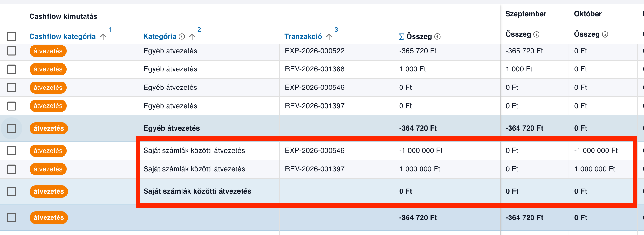Click the info icon next to total Összeg
The height and width of the screenshot is (235, 644).
pos(437,37)
